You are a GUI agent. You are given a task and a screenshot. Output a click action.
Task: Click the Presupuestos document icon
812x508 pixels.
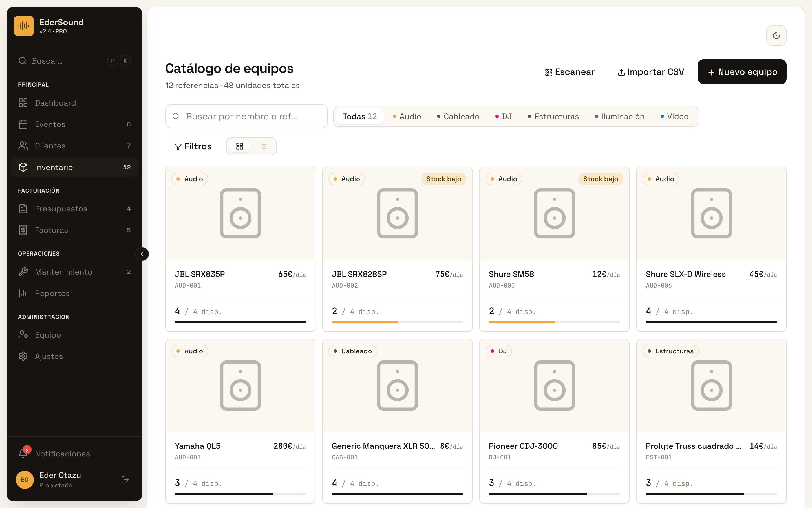tap(23, 209)
